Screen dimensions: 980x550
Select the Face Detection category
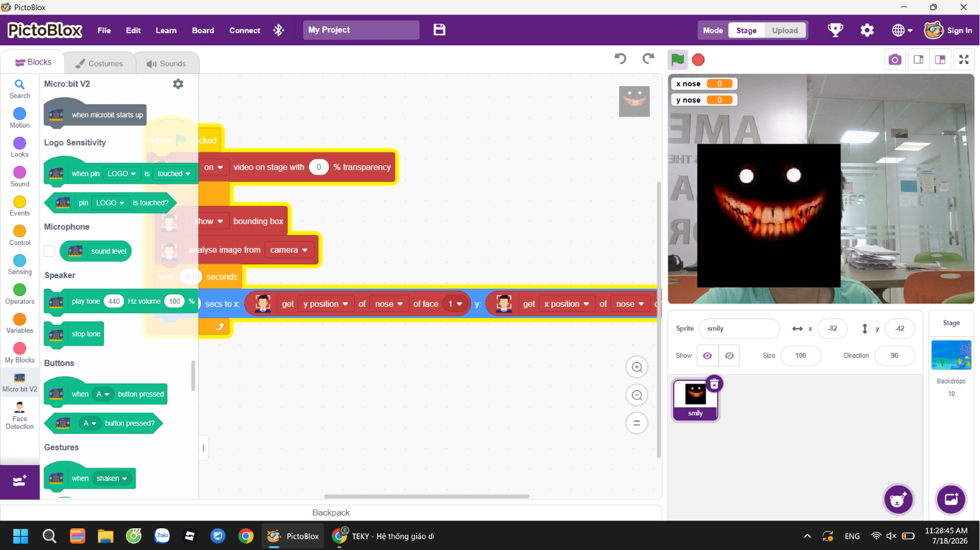(x=20, y=415)
